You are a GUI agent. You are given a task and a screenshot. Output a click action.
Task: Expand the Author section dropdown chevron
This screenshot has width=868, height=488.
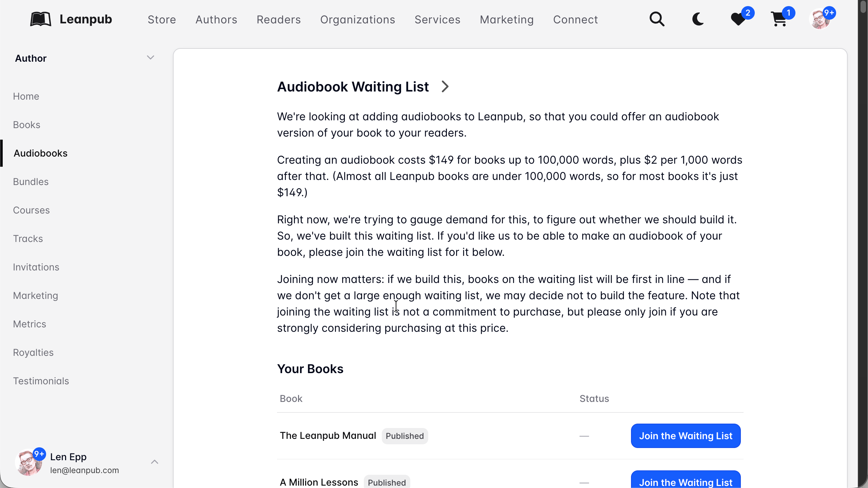tap(151, 58)
